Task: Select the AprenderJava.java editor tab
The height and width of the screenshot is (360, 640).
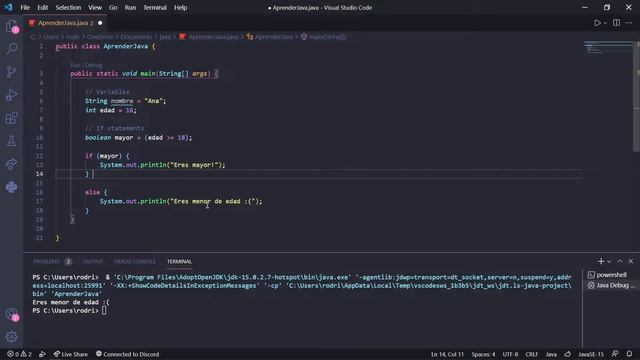Action: (x=65, y=23)
